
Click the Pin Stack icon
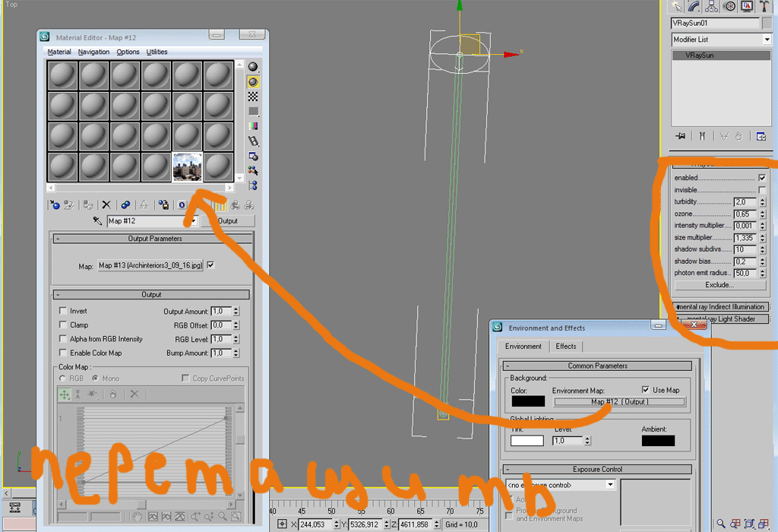coord(681,136)
